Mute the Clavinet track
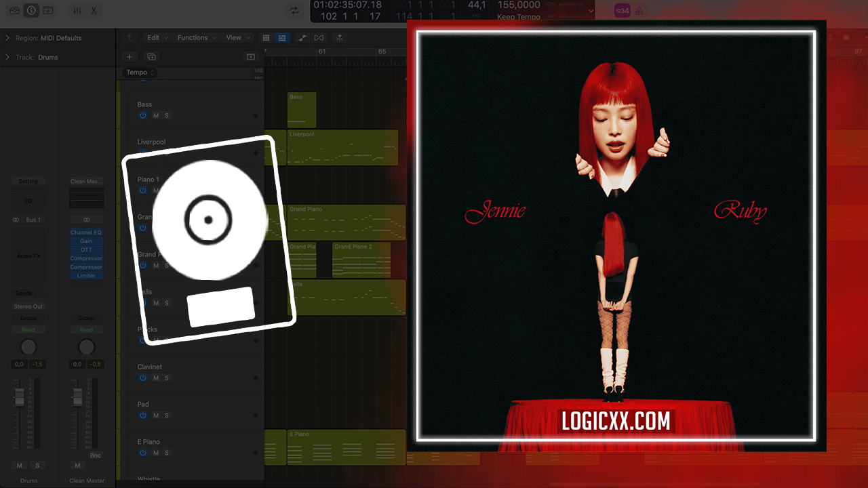868x488 pixels. (156, 378)
